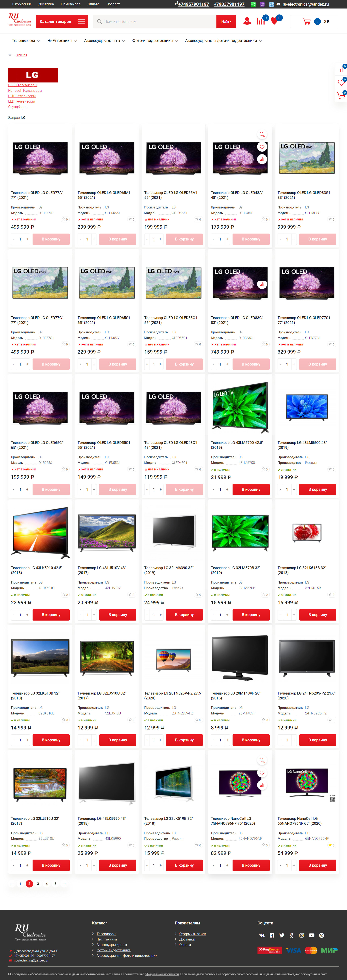
Task: Click the product search input field
Action: (155, 21)
